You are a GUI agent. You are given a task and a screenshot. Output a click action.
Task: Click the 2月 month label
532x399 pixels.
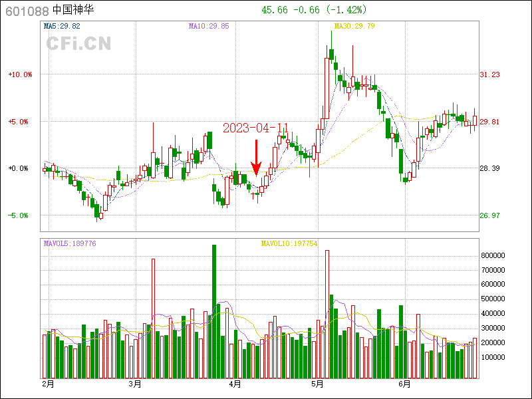(x=48, y=384)
